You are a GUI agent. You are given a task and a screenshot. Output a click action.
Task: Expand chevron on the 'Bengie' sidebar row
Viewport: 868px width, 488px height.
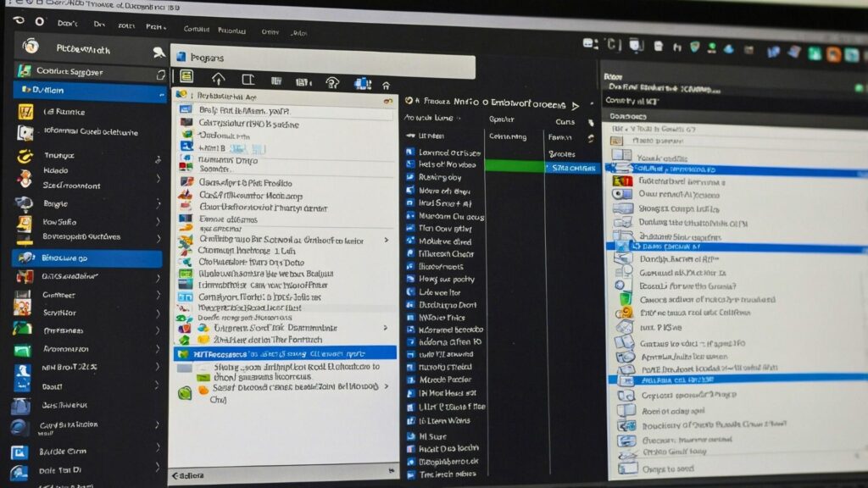158,204
